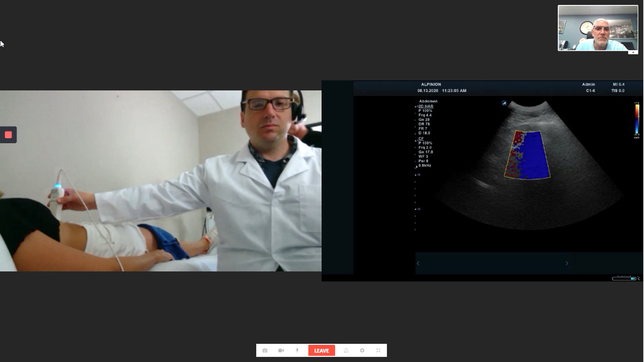Toggle the video camera on or off
The image size is (644, 362).
(281, 351)
